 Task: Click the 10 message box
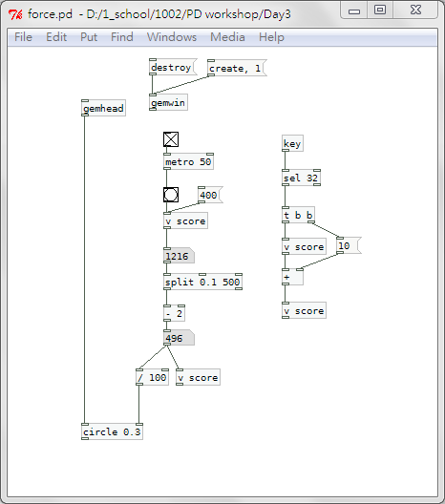click(349, 246)
